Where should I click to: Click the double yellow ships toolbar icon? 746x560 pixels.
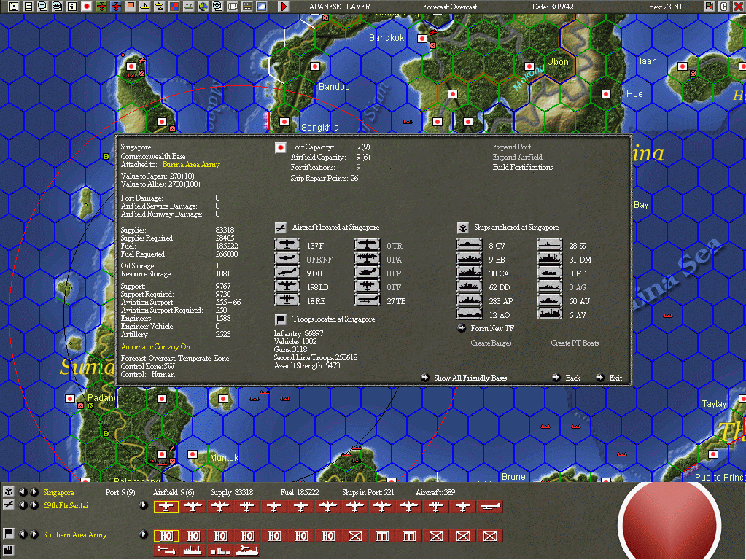160,6
